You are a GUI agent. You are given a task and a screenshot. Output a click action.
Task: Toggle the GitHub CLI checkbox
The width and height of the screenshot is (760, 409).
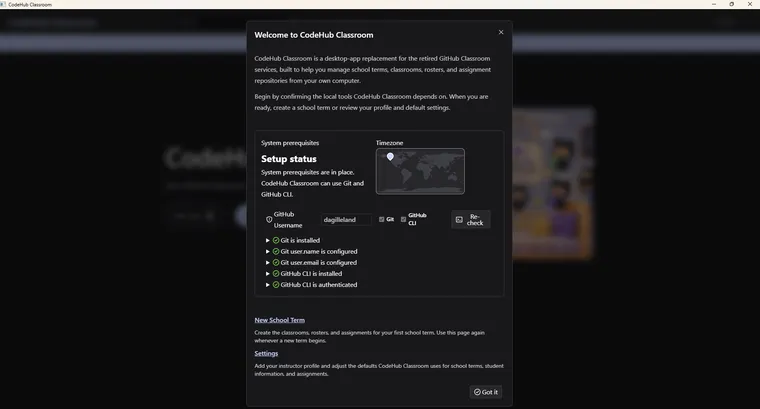tap(403, 220)
